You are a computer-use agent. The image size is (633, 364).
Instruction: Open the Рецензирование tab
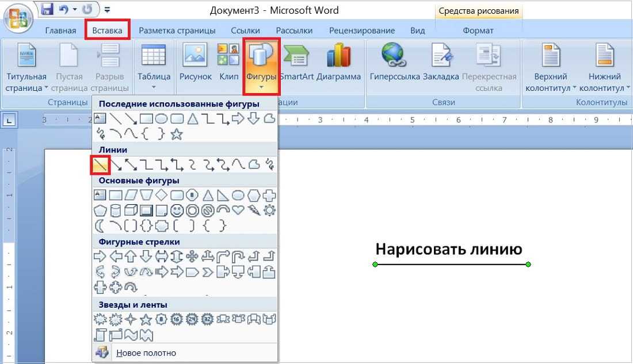pyautogui.click(x=362, y=30)
